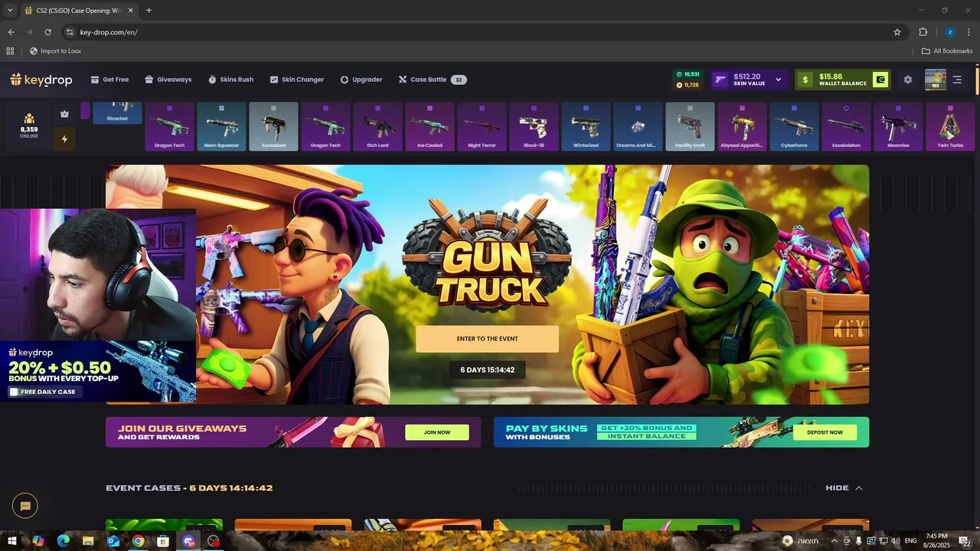Open the Twin Turbo drop item

point(950,126)
